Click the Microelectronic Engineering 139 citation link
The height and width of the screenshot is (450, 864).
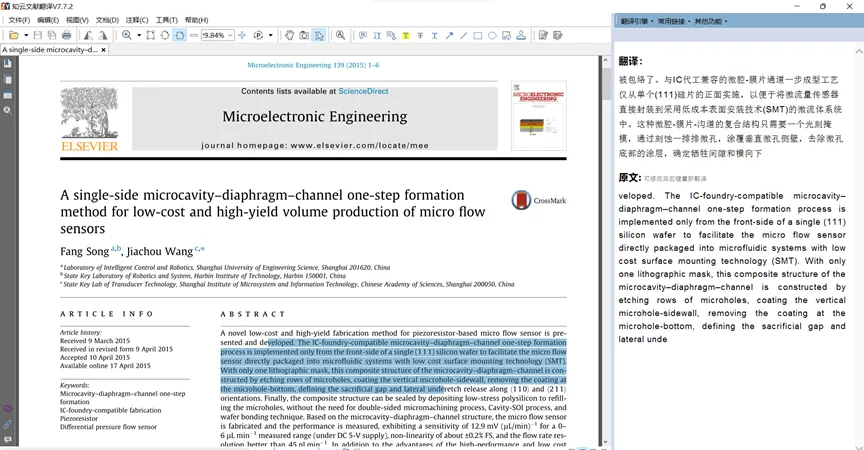(313, 65)
